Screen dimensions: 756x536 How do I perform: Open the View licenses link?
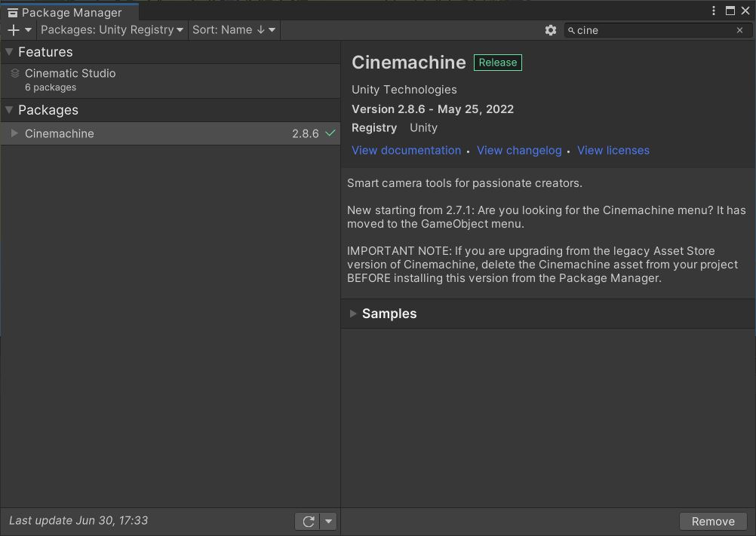(613, 150)
